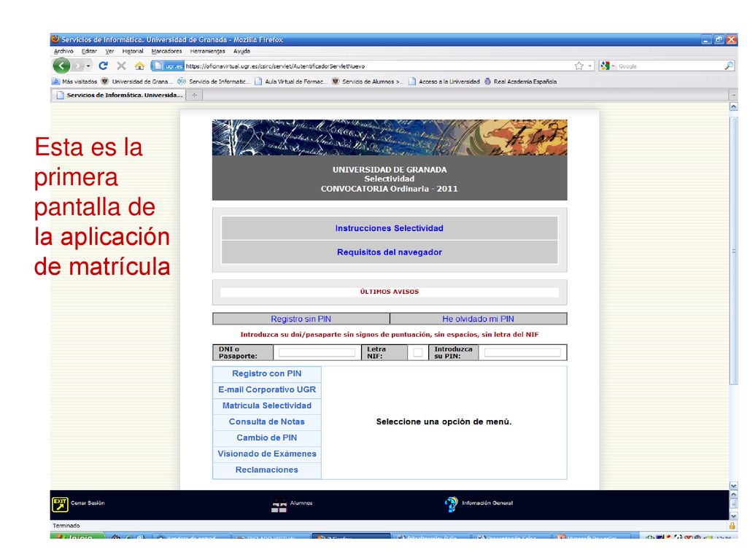
Task: Open the Servicio de Alumnos bookmark
Action: (x=368, y=82)
